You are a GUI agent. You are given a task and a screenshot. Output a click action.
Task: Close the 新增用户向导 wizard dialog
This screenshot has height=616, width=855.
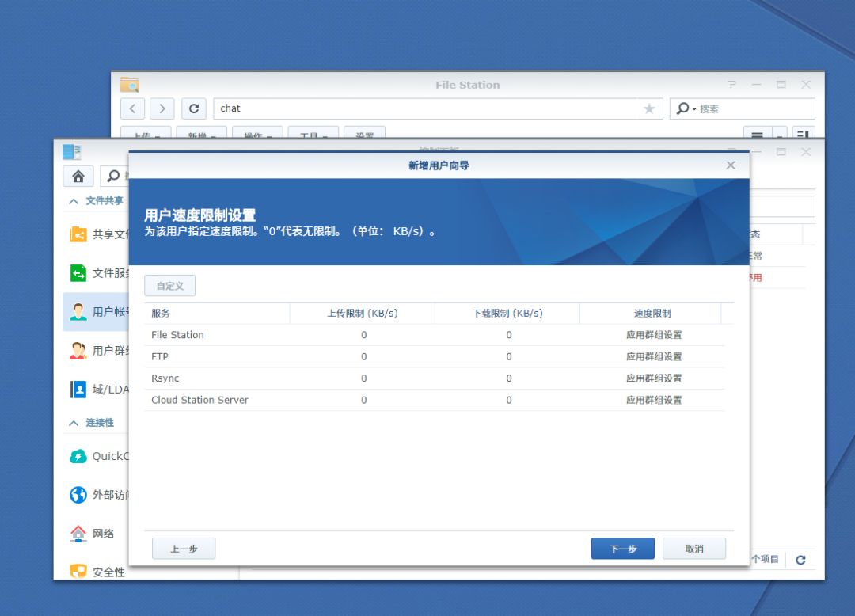click(x=731, y=165)
